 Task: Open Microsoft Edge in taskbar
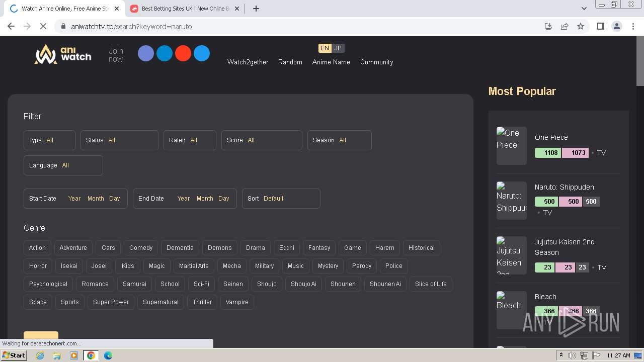[108, 355]
